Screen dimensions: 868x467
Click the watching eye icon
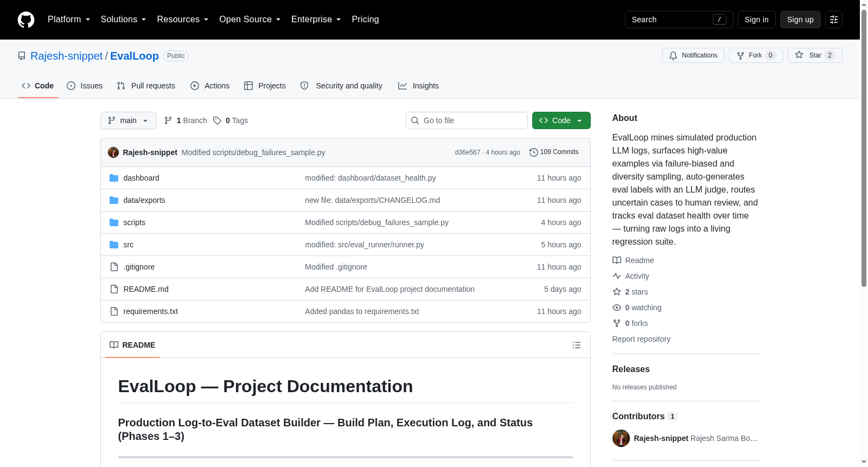(x=617, y=308)
